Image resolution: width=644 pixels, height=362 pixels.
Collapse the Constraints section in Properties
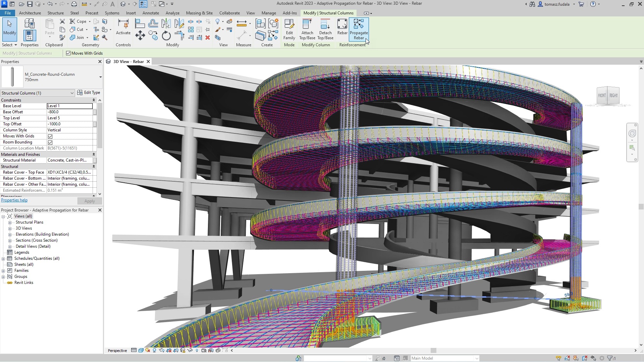pos(94,100)
